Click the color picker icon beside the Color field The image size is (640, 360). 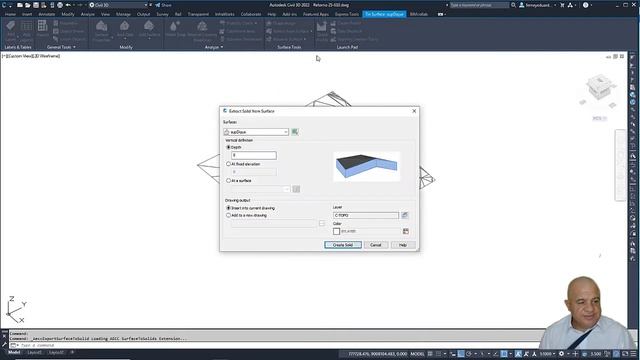[406, 231]
